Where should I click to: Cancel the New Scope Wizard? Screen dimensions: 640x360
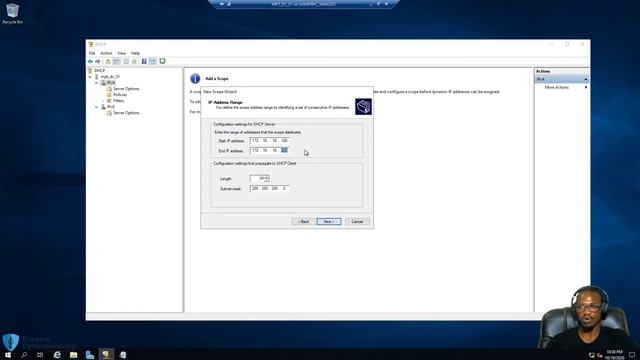(x=357, y=222)
